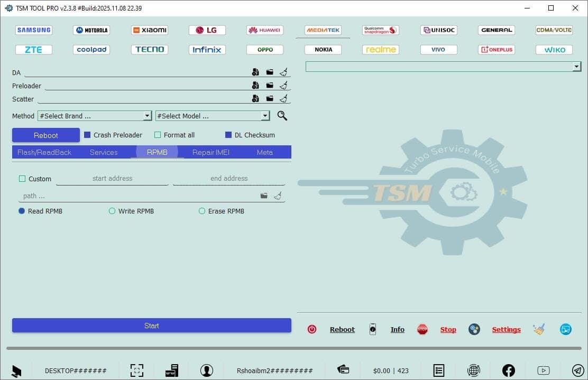The width and height of the screenshot is (588, 380).
Task: Switch to the Services tab
Action: (104, 152)
